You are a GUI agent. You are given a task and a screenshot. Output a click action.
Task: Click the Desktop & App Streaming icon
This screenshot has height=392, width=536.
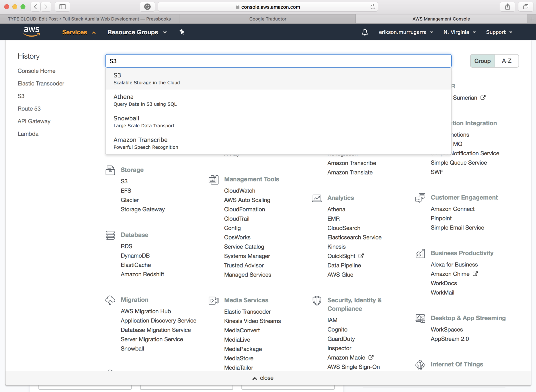point(420,318)
